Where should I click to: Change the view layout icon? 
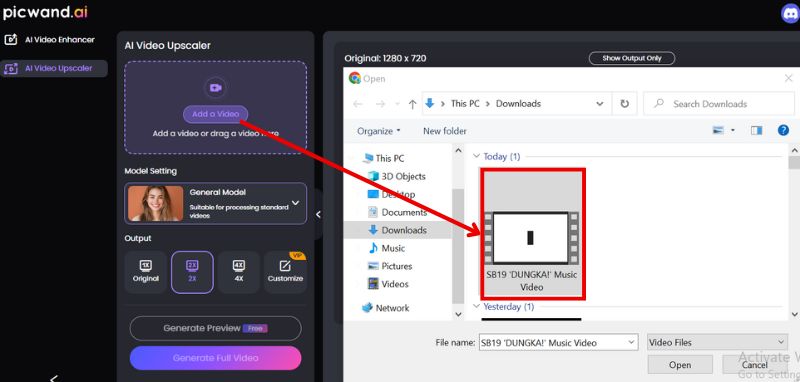(718, 131)
